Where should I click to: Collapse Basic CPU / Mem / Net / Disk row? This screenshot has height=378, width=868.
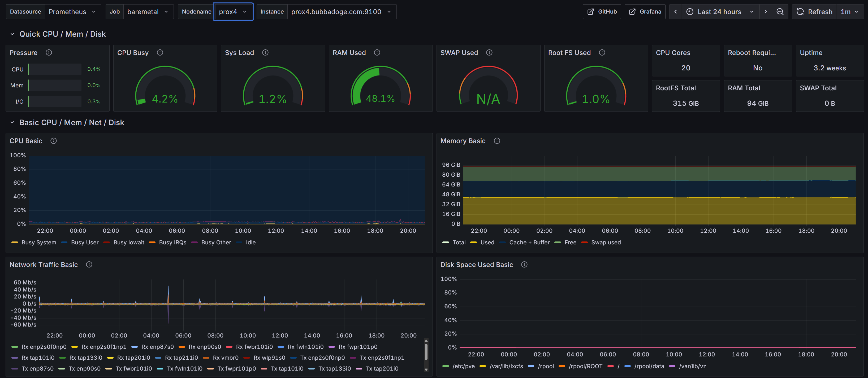12,123
